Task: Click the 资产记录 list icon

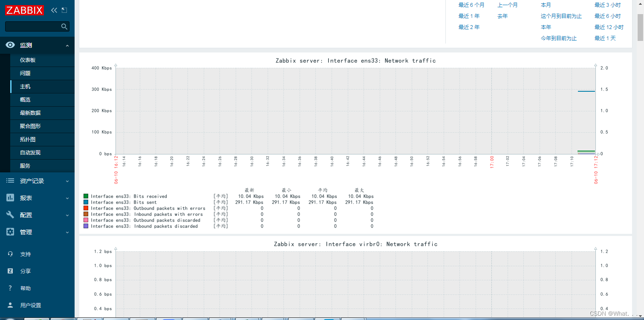Action: point(10,181)
